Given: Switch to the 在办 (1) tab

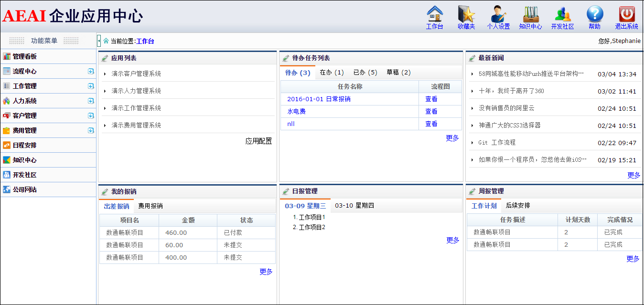Looking at the screenshot, I should click(332, 73).
